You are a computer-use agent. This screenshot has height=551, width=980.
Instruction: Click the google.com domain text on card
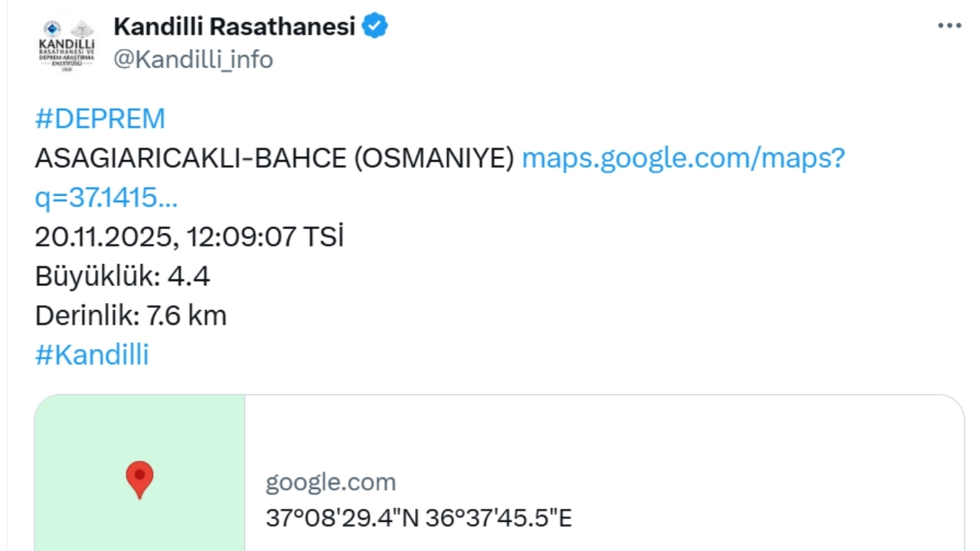click(x=331, y=481)
